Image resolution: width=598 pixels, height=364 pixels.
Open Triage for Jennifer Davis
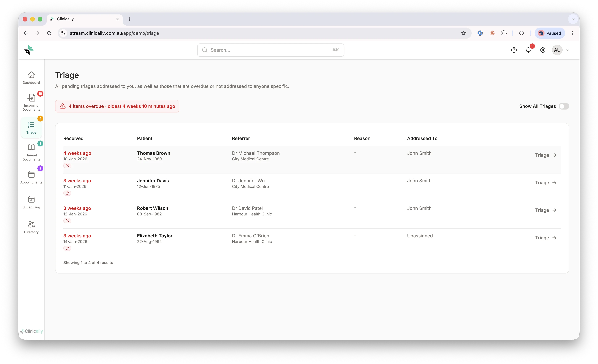[x=546, y=183]
